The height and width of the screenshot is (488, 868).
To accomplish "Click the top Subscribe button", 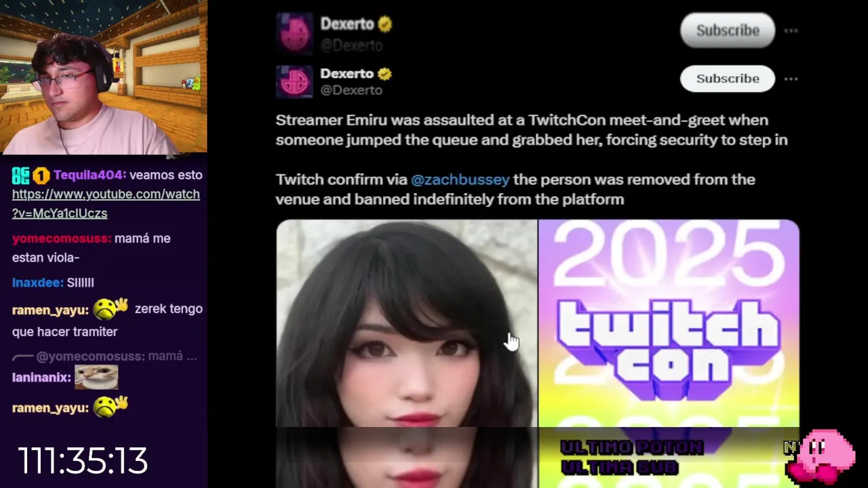I will coord(728,30).
